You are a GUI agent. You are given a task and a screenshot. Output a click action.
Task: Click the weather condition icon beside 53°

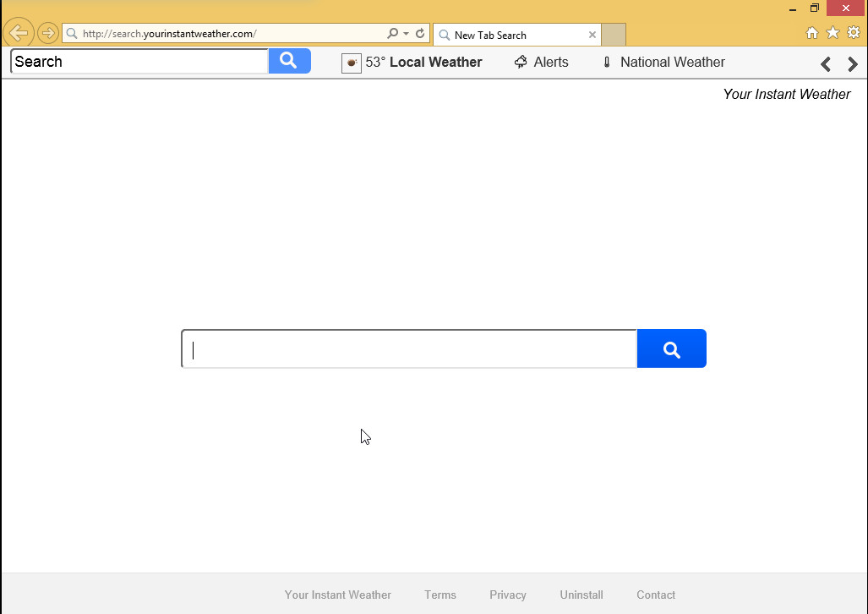click(351, 63)
